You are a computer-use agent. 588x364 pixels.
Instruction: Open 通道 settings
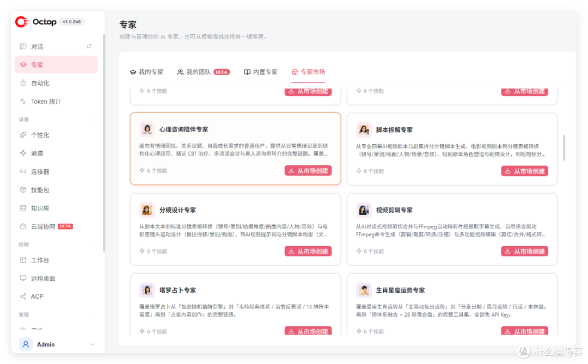(x=56, y=153)
